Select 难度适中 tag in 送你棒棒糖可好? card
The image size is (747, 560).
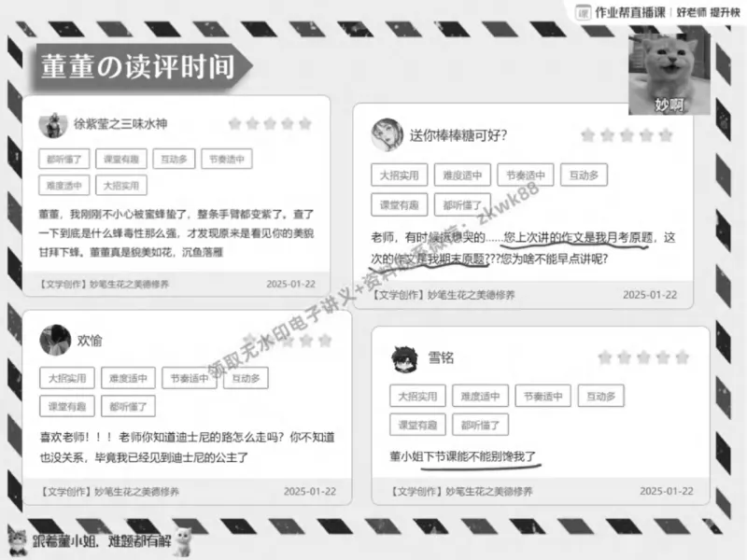point(462,175)
